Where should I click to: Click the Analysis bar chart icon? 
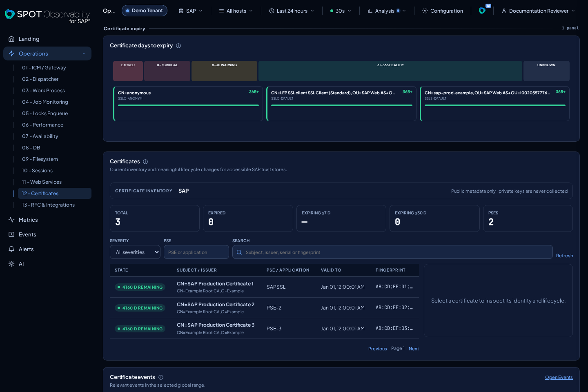[x=370, y=11]
